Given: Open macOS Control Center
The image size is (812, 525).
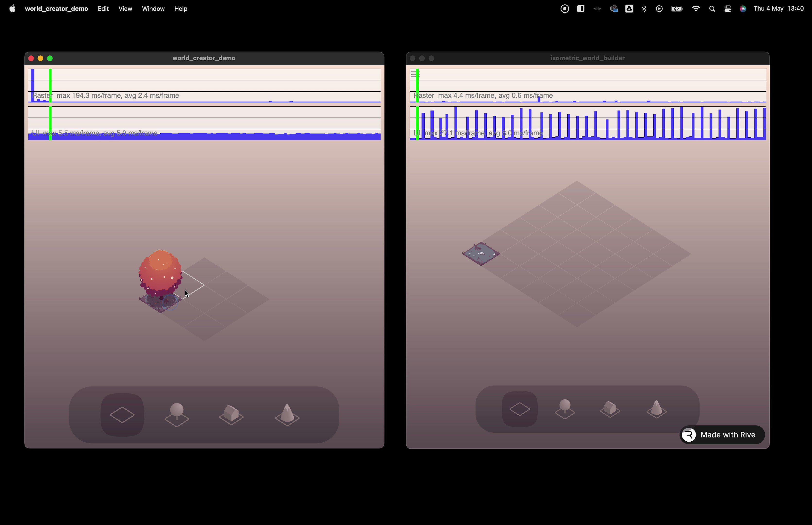Looking at the screenshot, I should click(728, 9).
